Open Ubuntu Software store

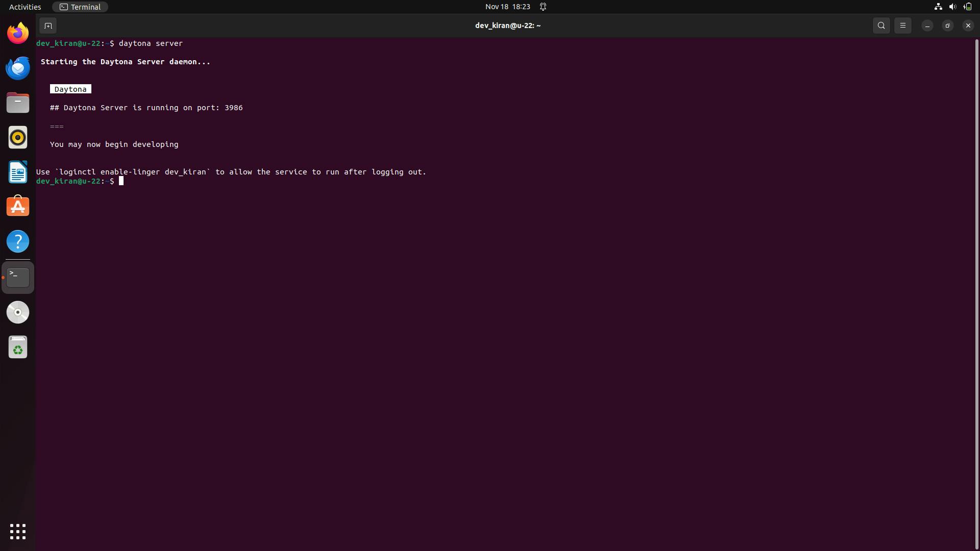click(x=18, y=207)
